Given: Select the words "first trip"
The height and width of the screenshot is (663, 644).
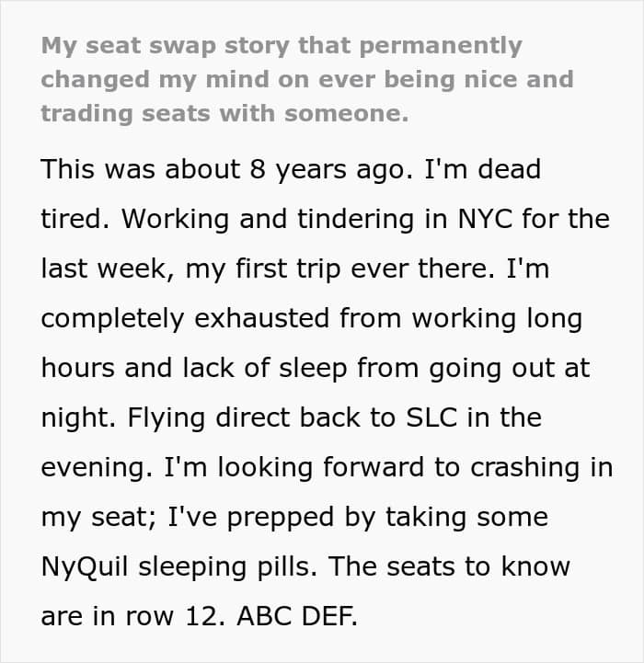Looking at the screenshot, I should click(288, 269).
